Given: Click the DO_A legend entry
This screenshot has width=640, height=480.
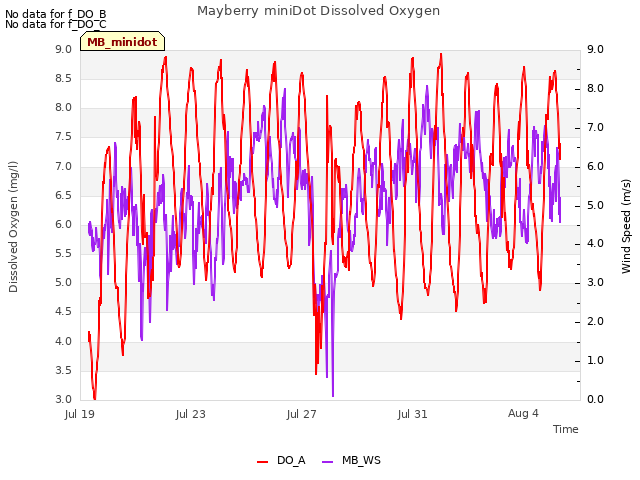Looking at the screenshot, I should (281, 460).
